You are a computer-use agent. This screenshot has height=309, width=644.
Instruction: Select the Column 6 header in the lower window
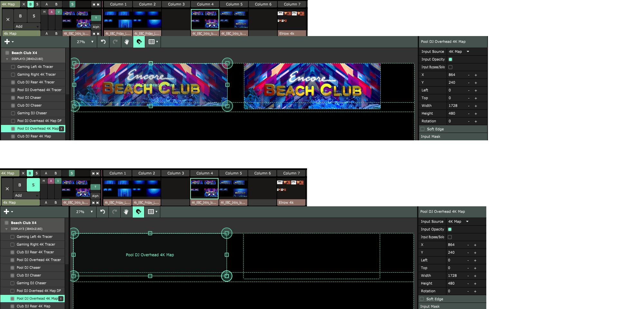262,173
